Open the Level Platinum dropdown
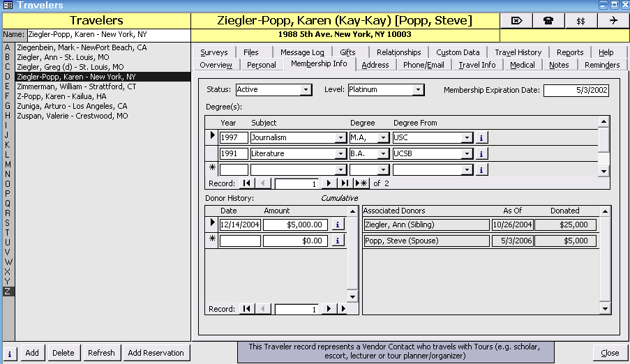This screenshot has height=364, width=630. [x=417, y=90]
